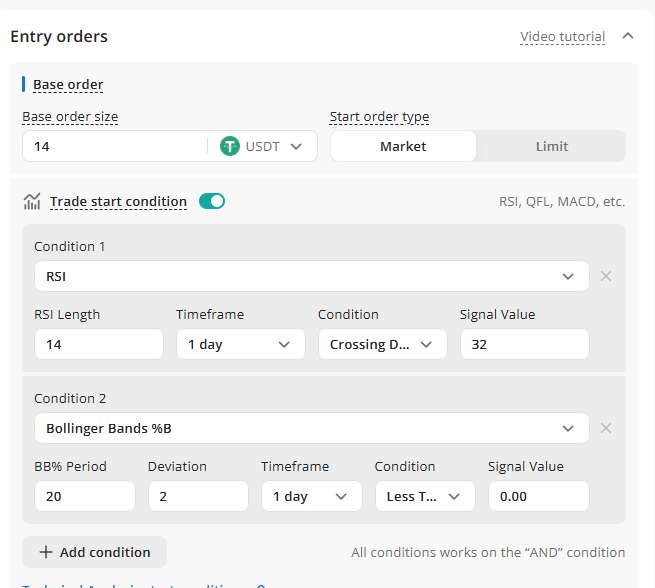Click the BB% Period input field
655x588 pixels.
point(85,496)
